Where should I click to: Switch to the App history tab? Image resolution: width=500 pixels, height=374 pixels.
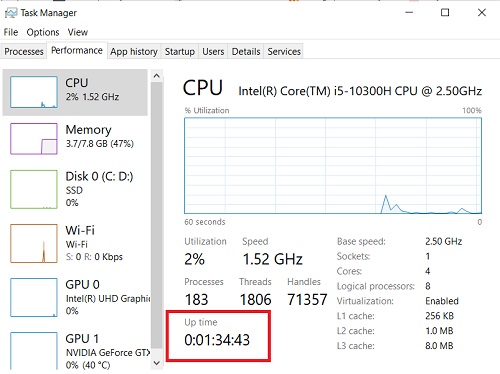tap(134, 52)
